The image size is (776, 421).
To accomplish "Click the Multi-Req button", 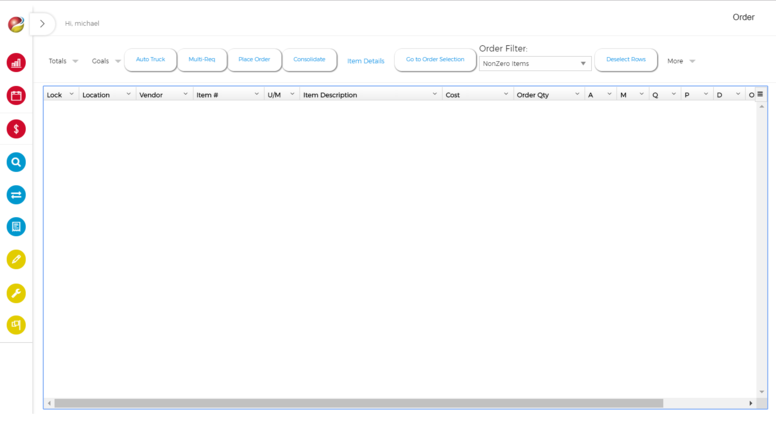I will [x=202, y=59].
